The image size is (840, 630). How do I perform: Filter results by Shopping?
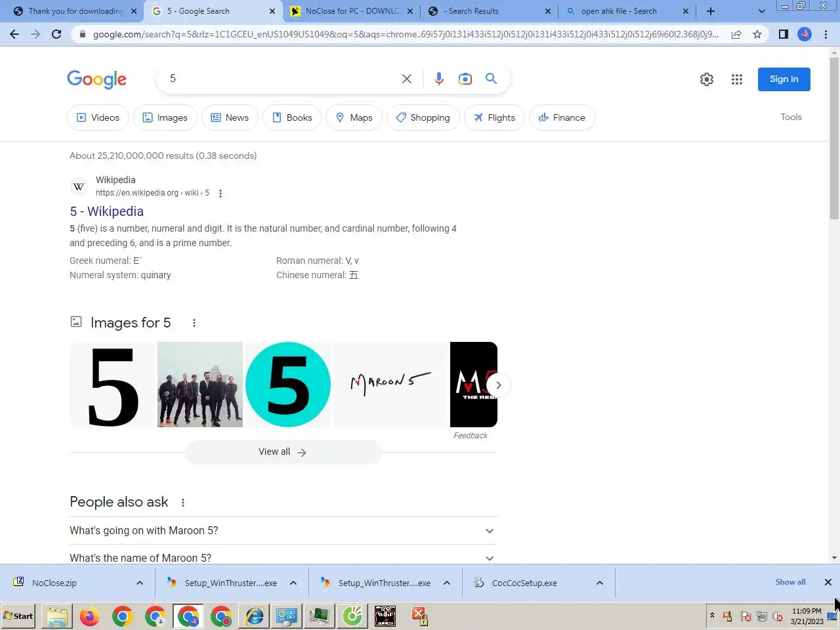pos(423,117)
